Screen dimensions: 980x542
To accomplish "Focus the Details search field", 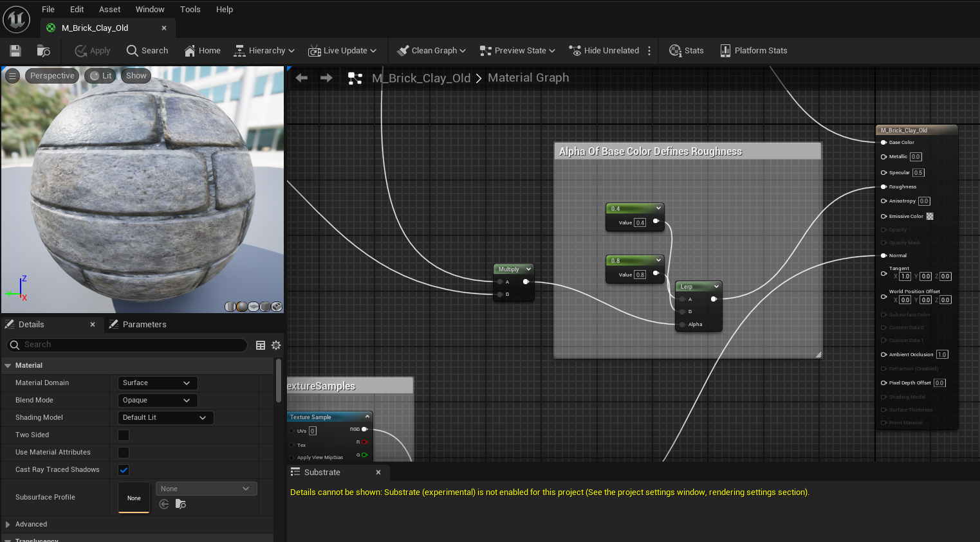I will coord(127,345).
